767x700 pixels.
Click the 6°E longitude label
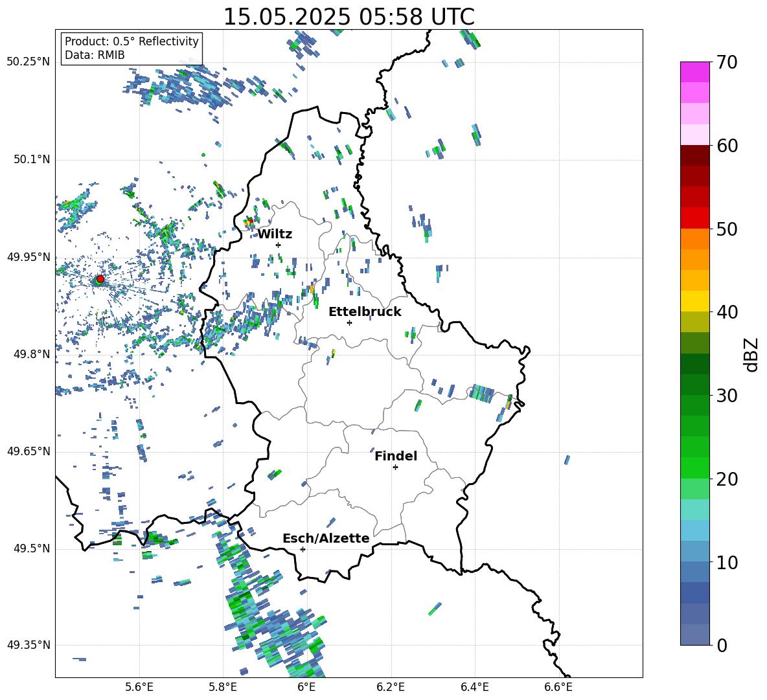click(x=306, y=687)
